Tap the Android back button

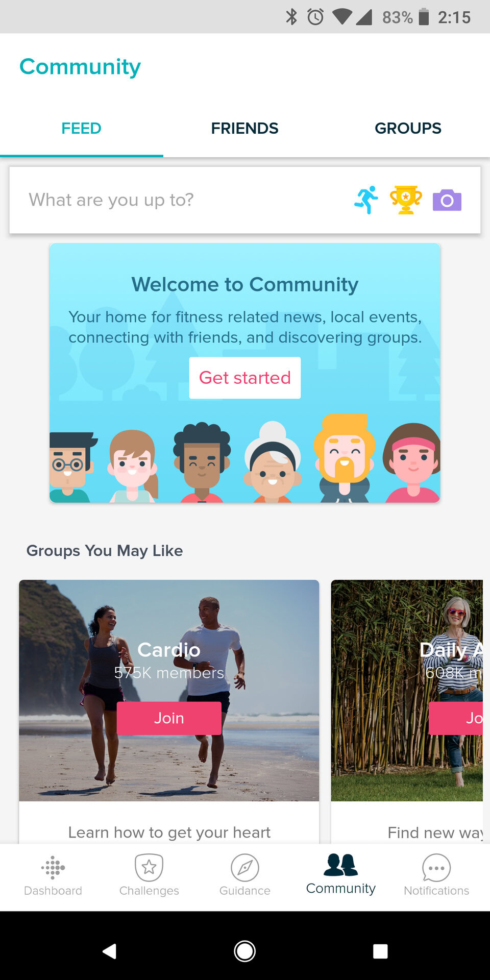[109, 951]
